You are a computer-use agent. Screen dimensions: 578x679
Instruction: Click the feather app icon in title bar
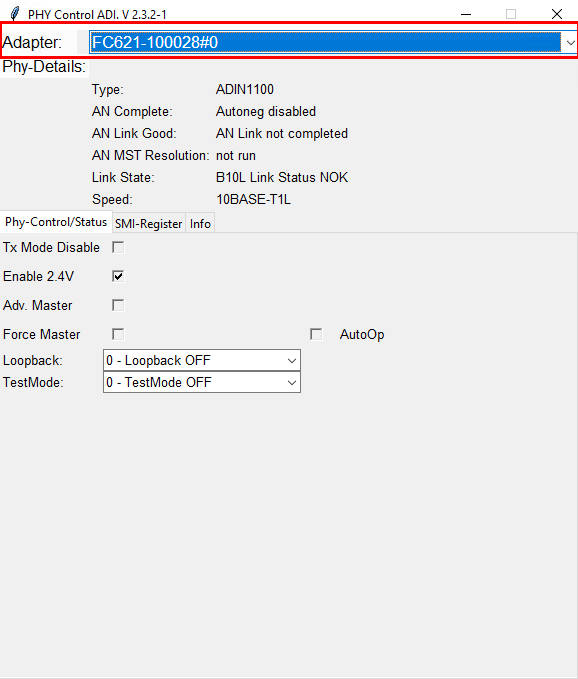click(x=15, y=14)
